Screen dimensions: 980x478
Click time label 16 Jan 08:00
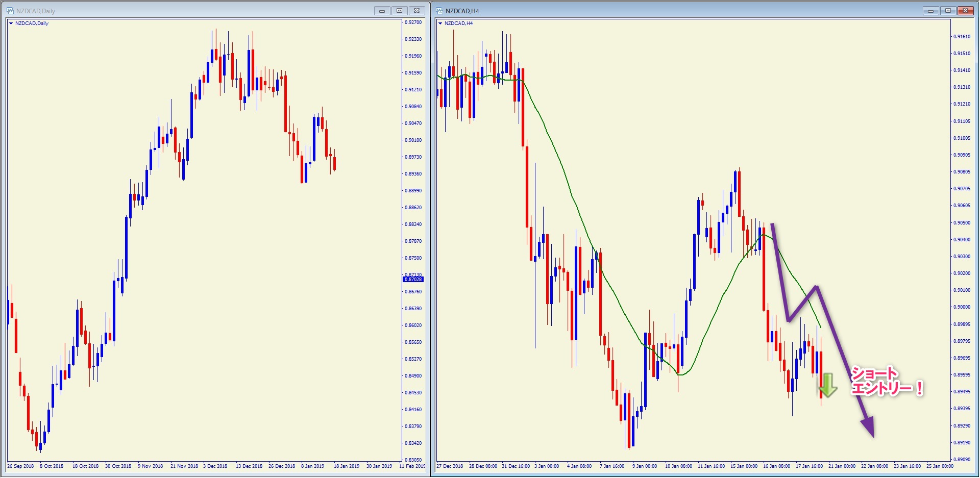776,466
